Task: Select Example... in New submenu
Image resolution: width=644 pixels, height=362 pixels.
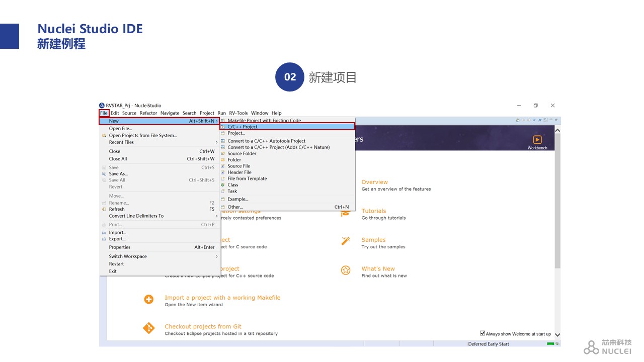Action: pos(287,199)
